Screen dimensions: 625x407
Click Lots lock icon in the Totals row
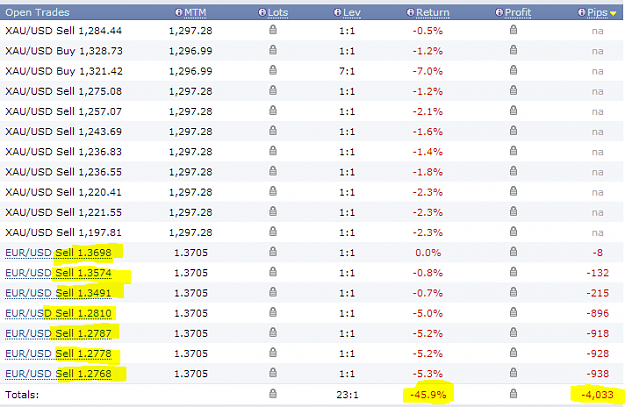(x=273, y=394)
